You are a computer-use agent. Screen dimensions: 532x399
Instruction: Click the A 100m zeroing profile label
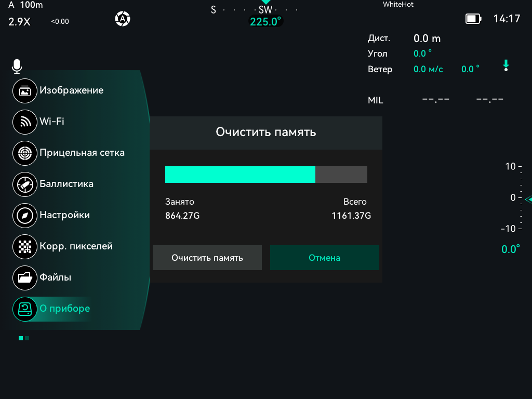coord(26,5)
